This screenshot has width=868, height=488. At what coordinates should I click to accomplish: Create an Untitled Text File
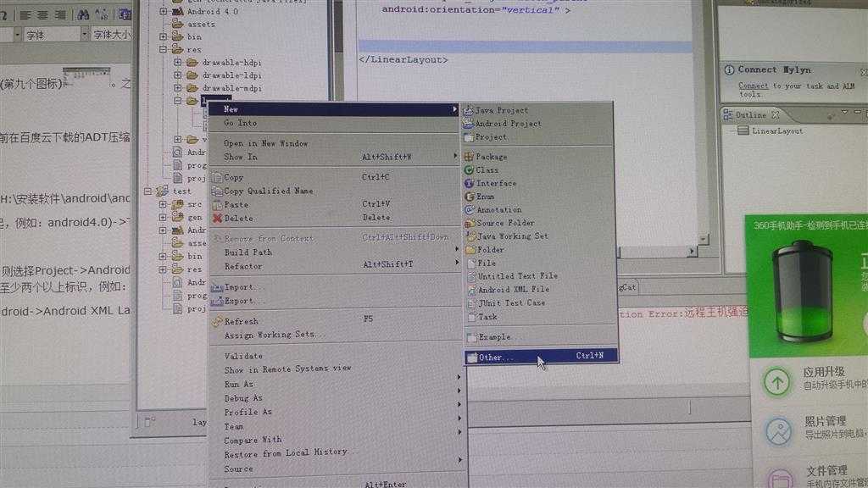coord(538,275)
